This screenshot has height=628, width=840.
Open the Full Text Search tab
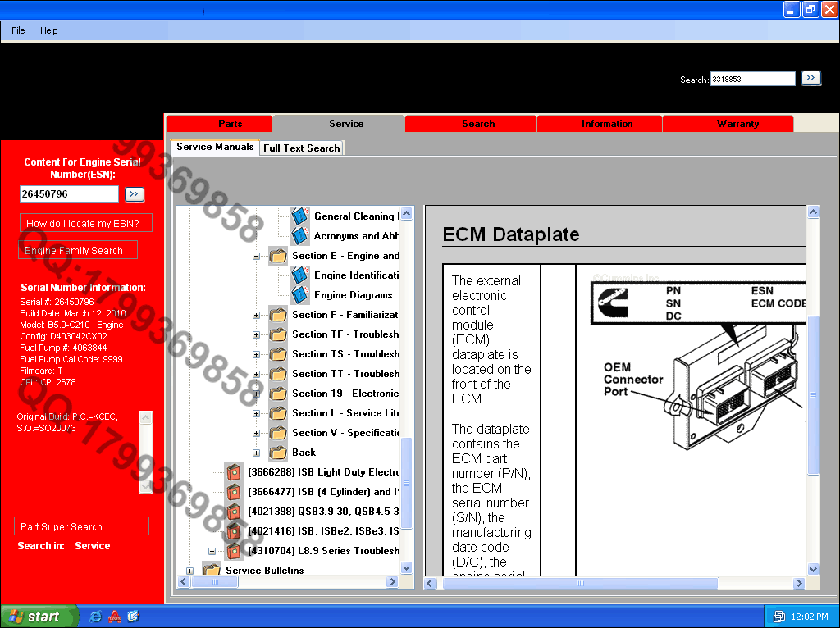point(301,148)
